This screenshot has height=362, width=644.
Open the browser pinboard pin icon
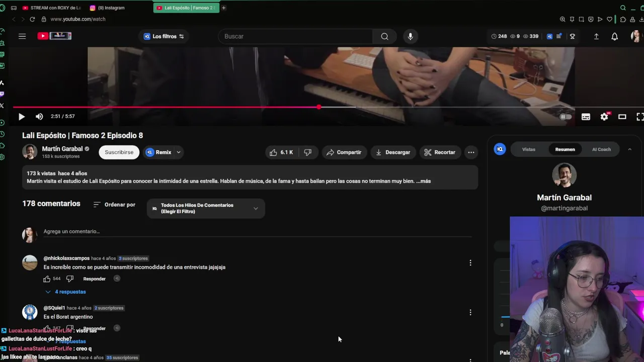click(572, 19)
